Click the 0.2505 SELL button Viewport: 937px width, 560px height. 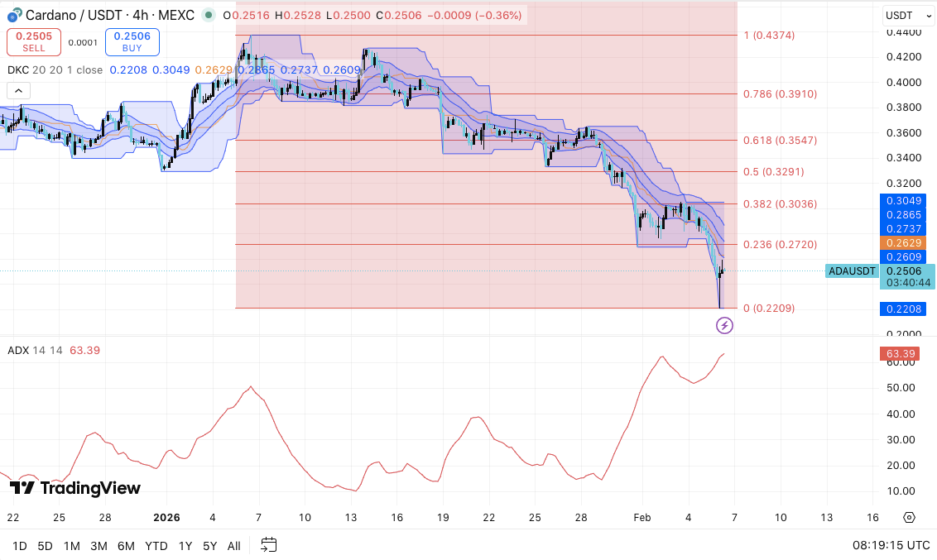pyautogui.click(x=33, y=42)
